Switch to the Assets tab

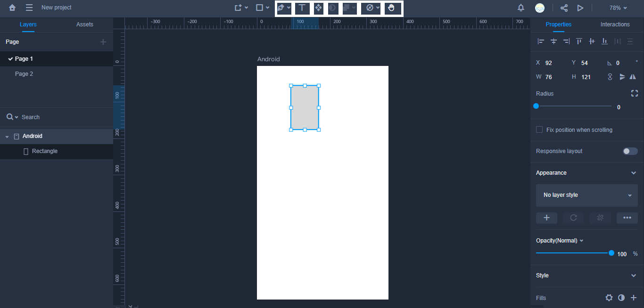[85, 24]
